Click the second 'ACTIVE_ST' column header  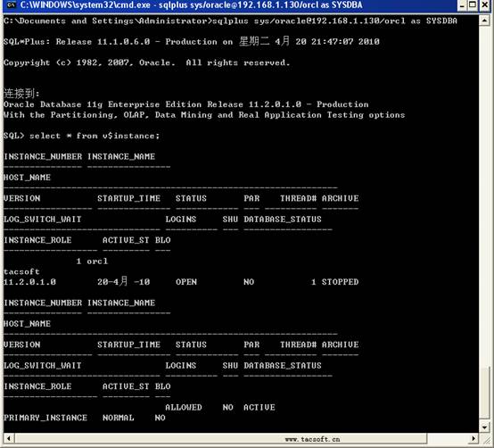(x=126, y=386)
